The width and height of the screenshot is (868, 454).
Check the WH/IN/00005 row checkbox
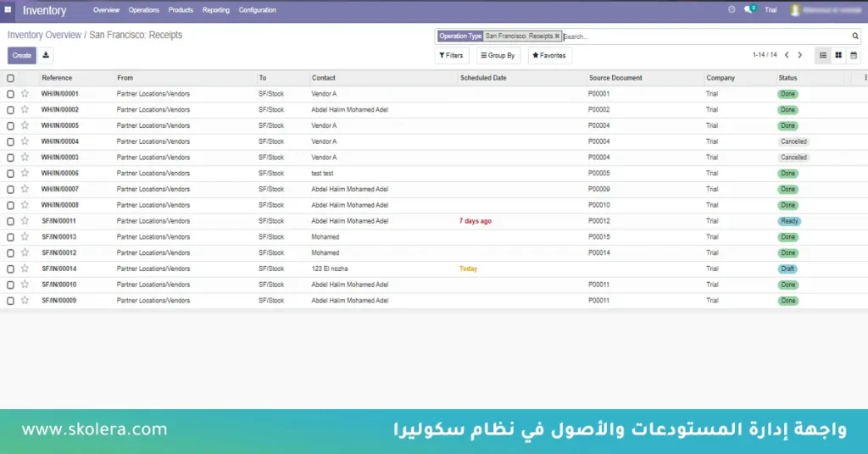(10, 126)
